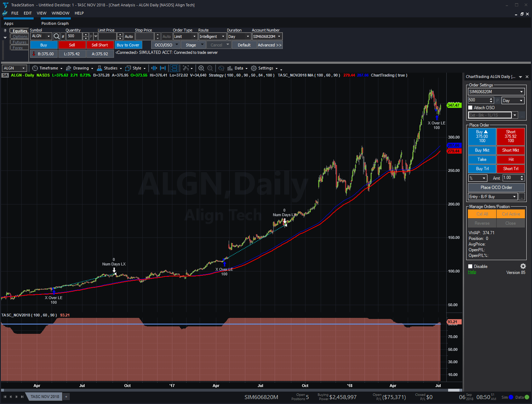
Task: Click the decrease bar spacing icon
Action: [x=154, y=68]
